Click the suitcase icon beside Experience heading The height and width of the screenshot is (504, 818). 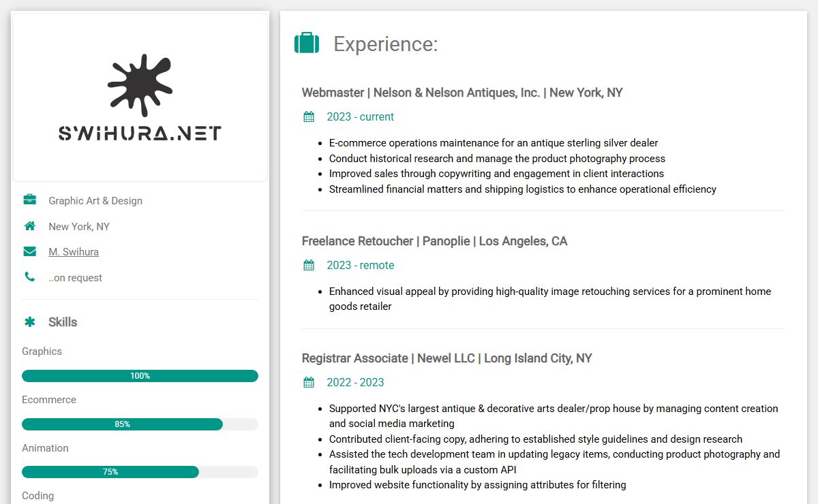click(x=307, y=43)
